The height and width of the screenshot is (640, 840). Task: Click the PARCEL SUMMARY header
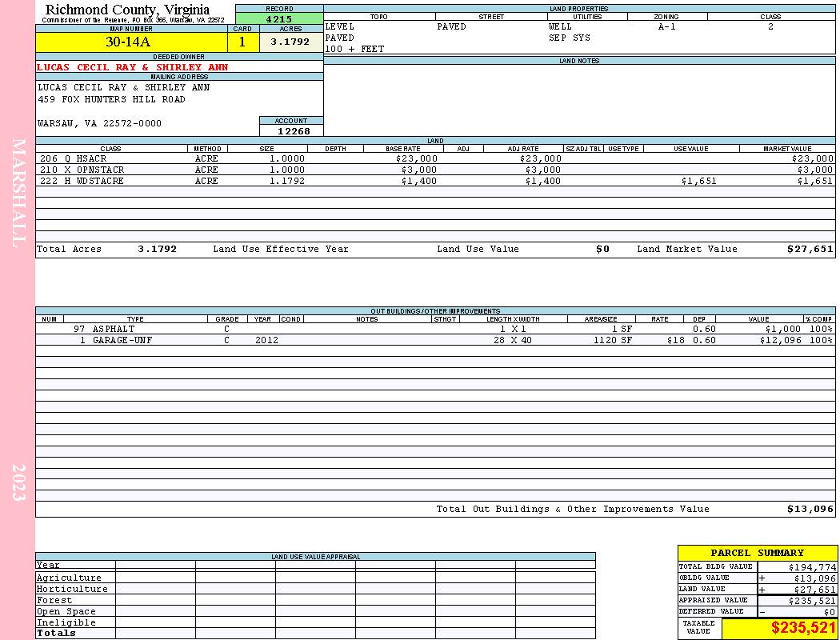(x=757, y=553)
